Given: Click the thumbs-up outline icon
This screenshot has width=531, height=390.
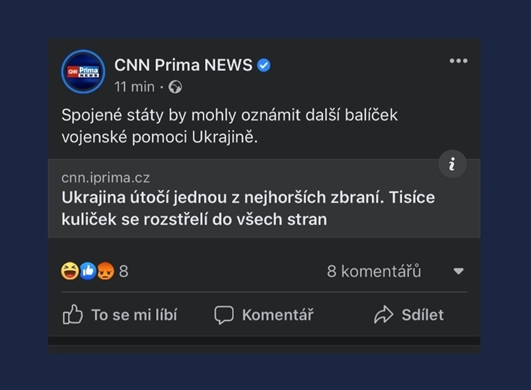Looking at the screenshot, I should click(72, 315).
